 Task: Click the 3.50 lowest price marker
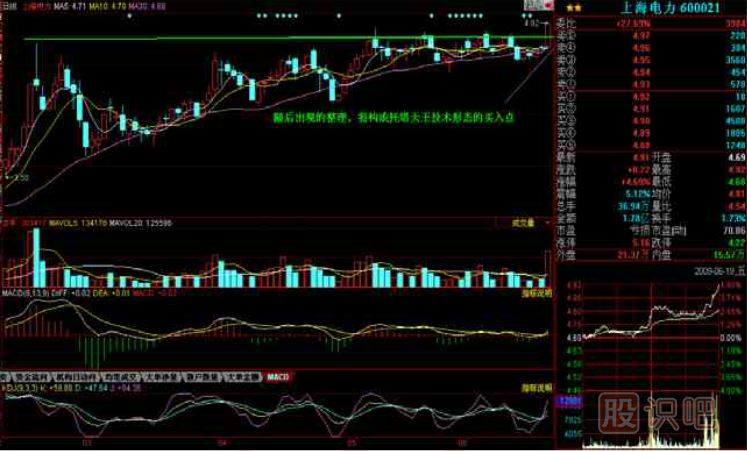click(x=19, y=175)
